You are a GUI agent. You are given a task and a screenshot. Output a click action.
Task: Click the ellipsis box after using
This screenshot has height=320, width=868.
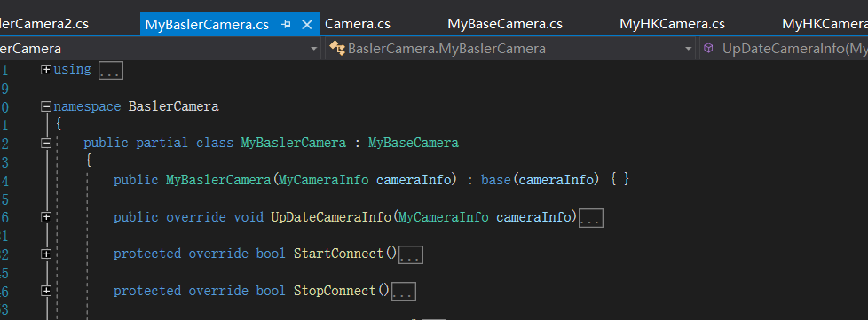111,71
